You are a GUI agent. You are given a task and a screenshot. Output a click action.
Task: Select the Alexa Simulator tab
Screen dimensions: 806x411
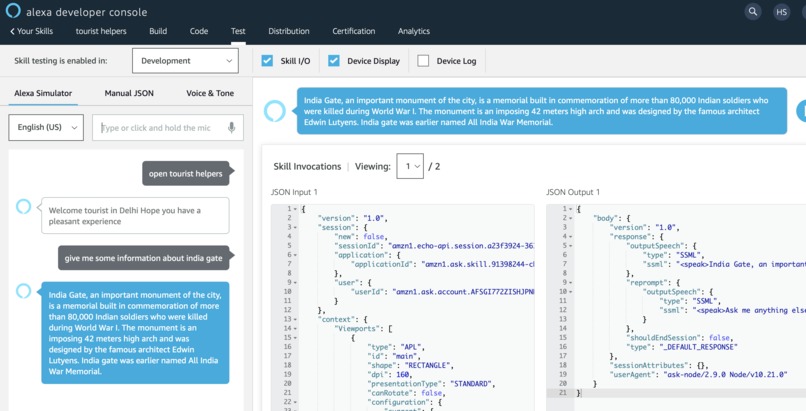pyautogui.click(x=43, y=93)
